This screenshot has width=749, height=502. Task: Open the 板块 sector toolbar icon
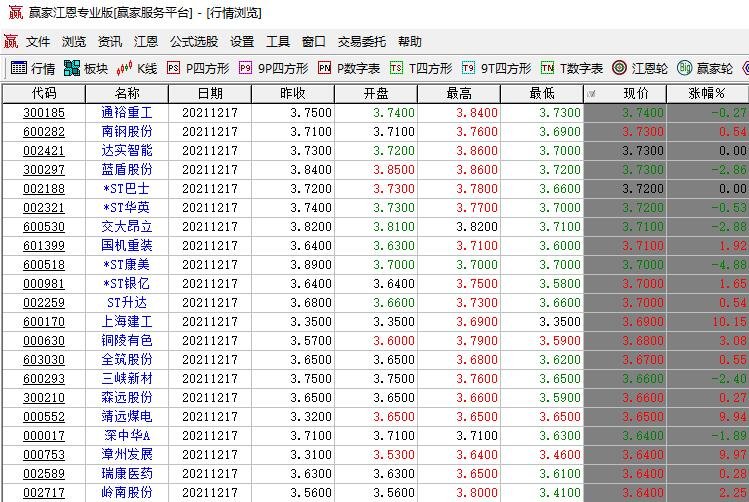pos(72,68)
